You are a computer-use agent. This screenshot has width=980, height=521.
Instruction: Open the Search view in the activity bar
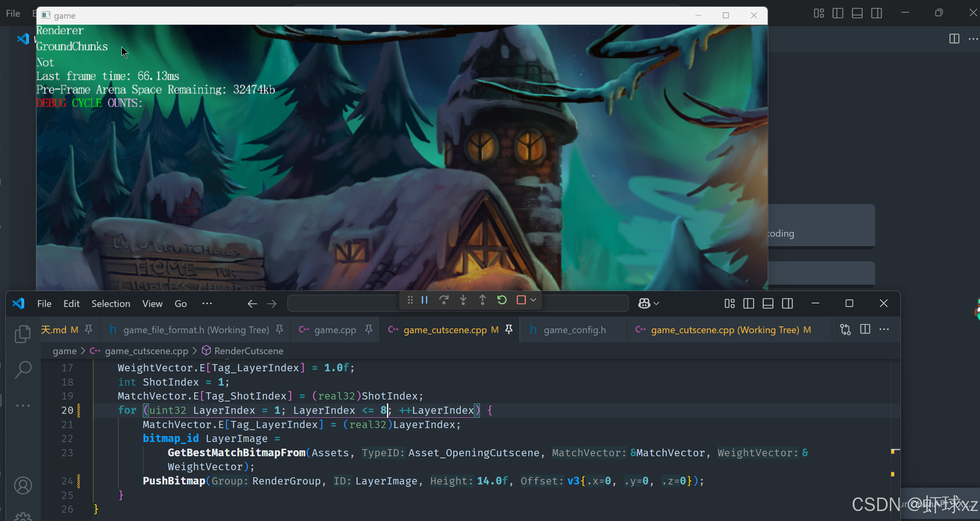(x=23, y=369)
